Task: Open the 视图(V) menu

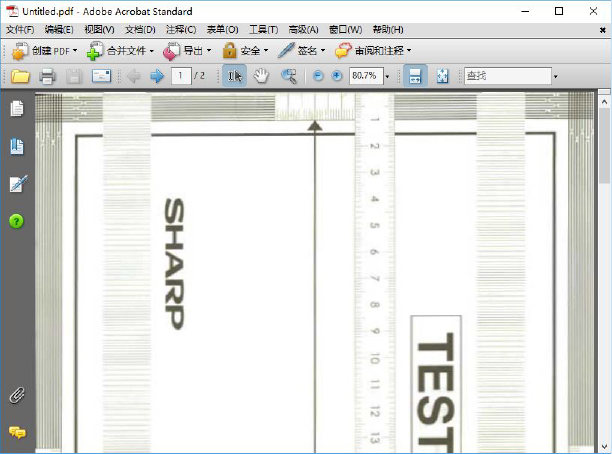Action: point(99,30)
